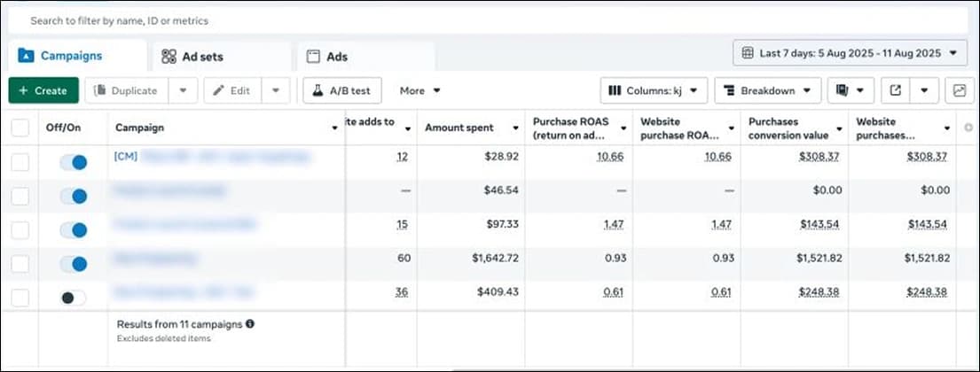Image resolution: width=980 pixels, height=372 pixels.
Task: Open the More menu
Action: click(420, 90)
